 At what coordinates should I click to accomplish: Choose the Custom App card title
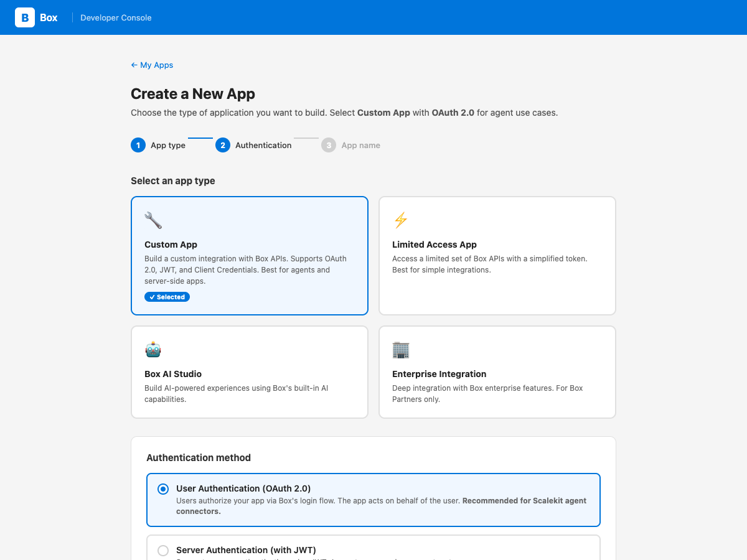171,245
